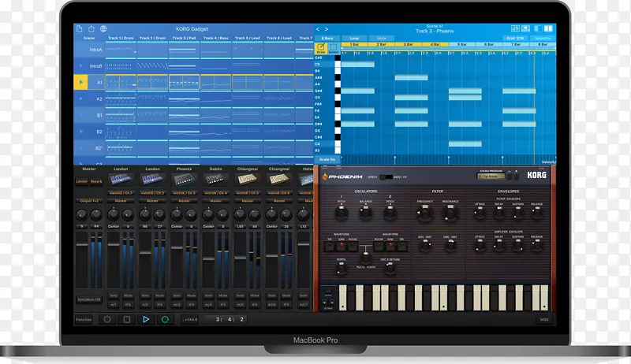Viewport: 631px width, 364px height.
Task: Click the Function button
Action: (84, 320)
